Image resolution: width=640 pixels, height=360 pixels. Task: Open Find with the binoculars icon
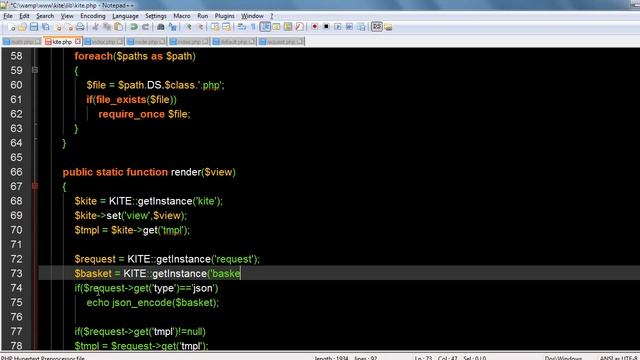(x=160, y=27)
